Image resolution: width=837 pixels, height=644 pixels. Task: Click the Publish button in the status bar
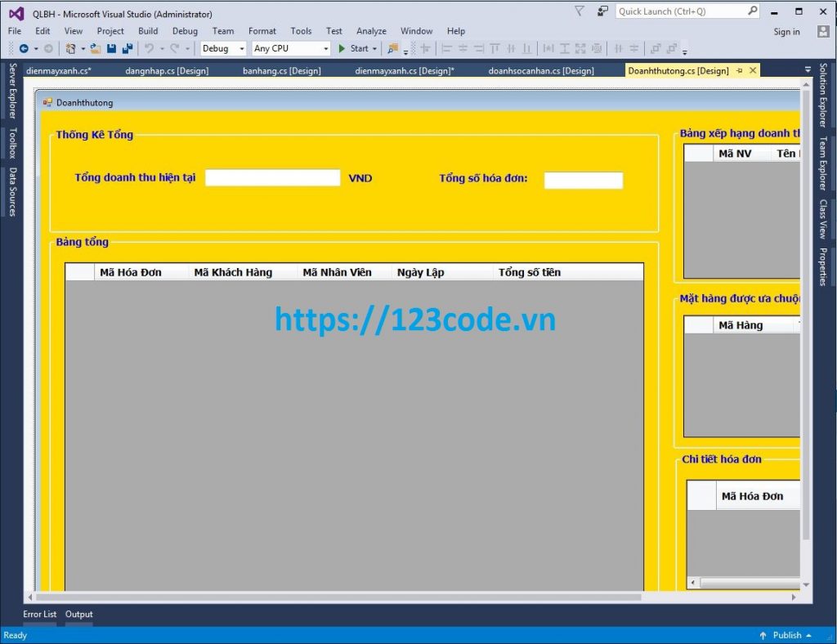[x=786, y=635]
